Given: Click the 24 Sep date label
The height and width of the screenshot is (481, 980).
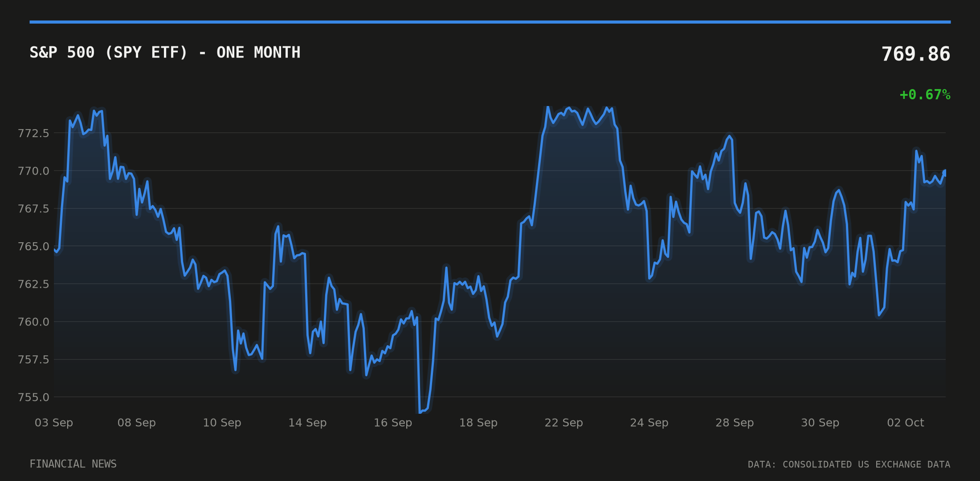Looking at the screenshot, I should click(649, 423).
